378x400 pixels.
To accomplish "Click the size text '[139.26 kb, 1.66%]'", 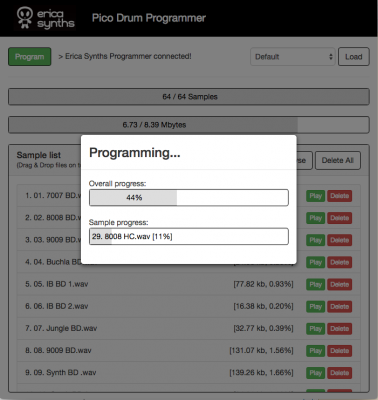I will click(x=261, y=373).
